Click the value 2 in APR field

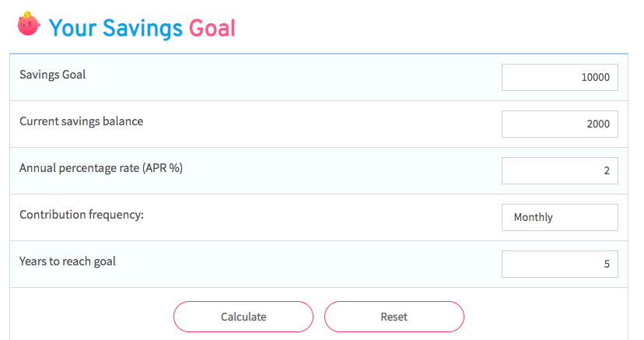click(607, 170)
